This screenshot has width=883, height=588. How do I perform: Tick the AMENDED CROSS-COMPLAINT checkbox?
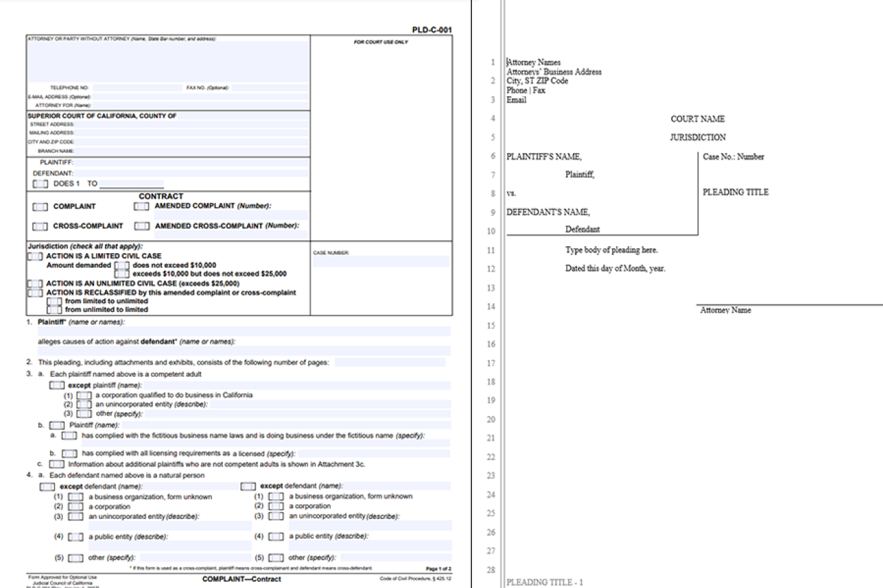142,226
